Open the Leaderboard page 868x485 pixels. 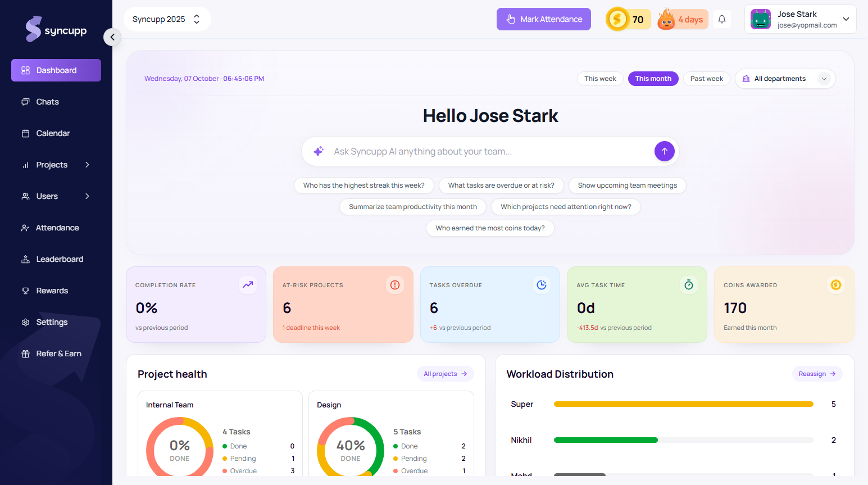click(x=56, y=259)
